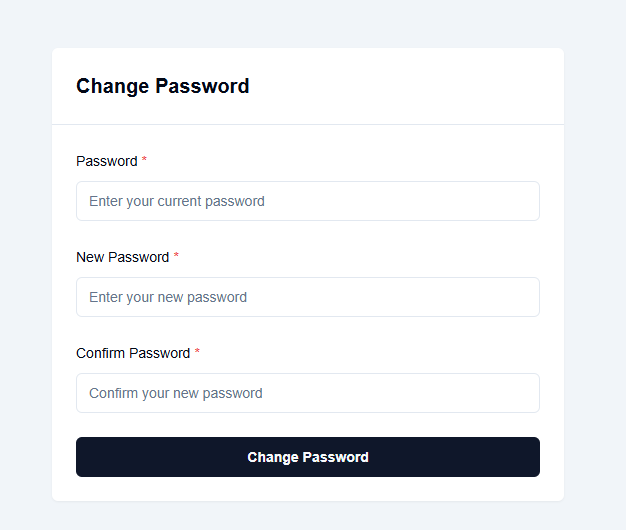Click "Confirm your new password" placeholder text
This screenshot has height=530, width=626.
(x=176, y=393)
